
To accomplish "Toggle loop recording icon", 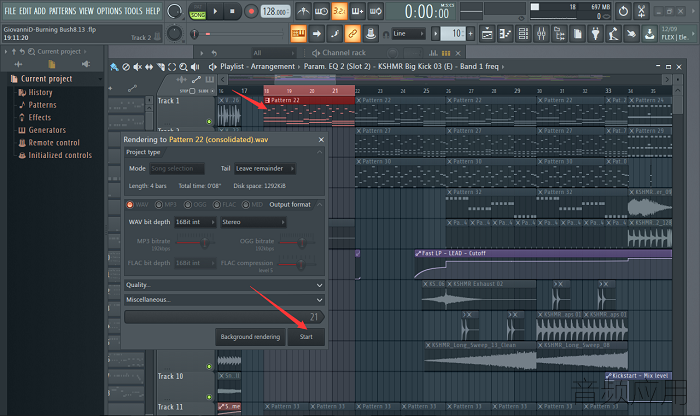I will 375,11.
